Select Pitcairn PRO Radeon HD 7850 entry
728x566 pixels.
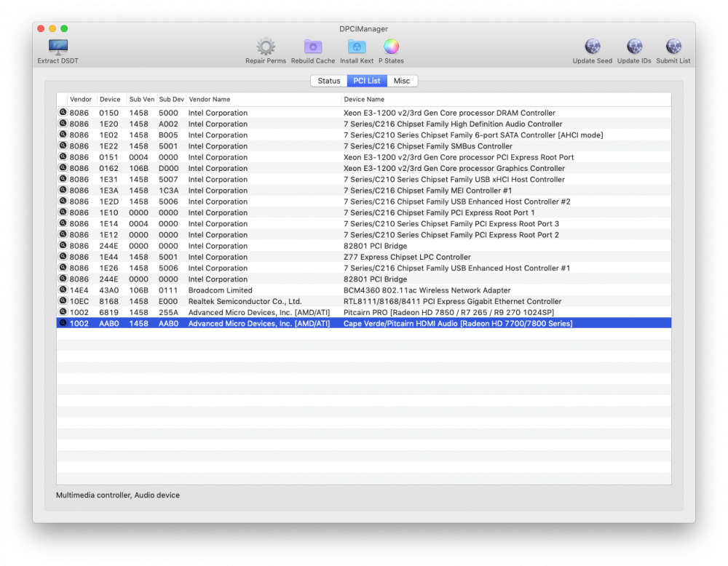click(x=448, y=313)
